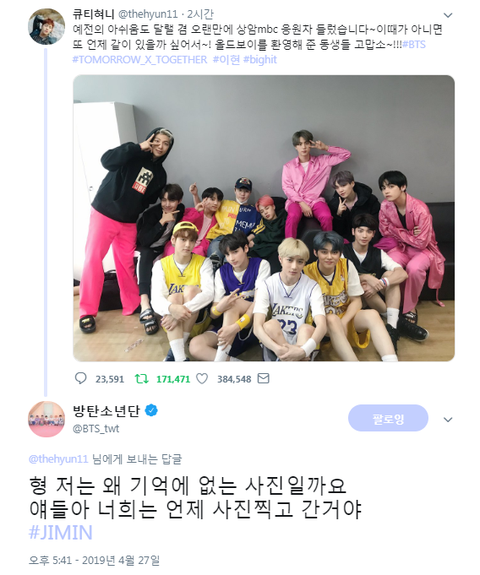Expand the BTS reply options chevron
The height and width of the screenshot is (575, 480).
click(448, 420)
